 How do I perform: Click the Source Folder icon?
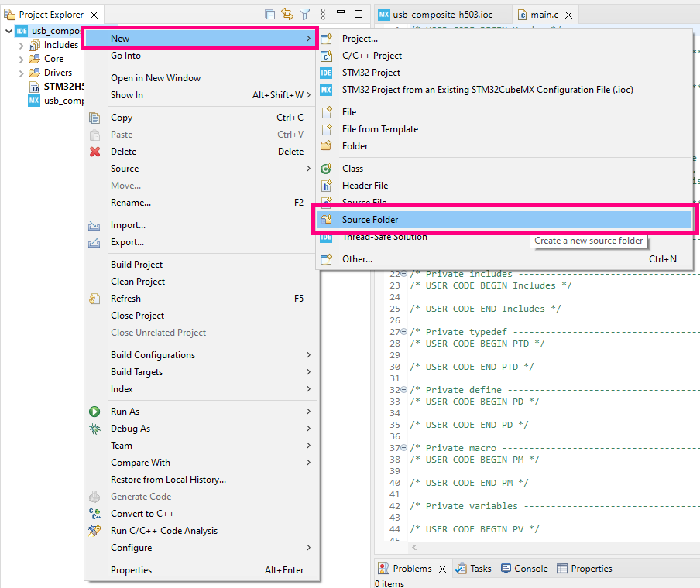pyautogui.click(x=326, y=220)
